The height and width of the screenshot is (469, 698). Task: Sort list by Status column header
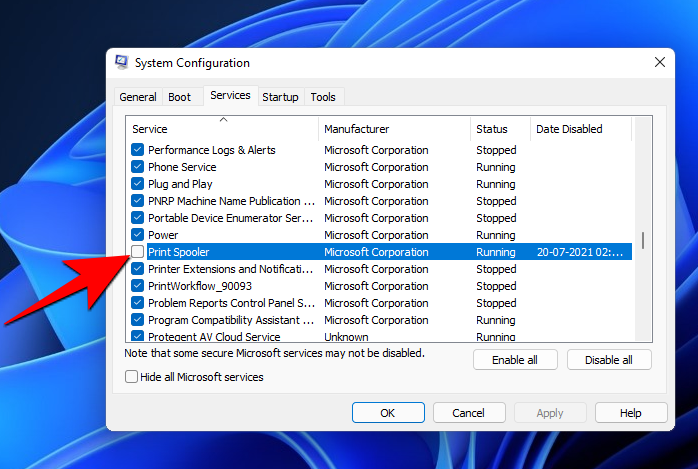(499, 129)
